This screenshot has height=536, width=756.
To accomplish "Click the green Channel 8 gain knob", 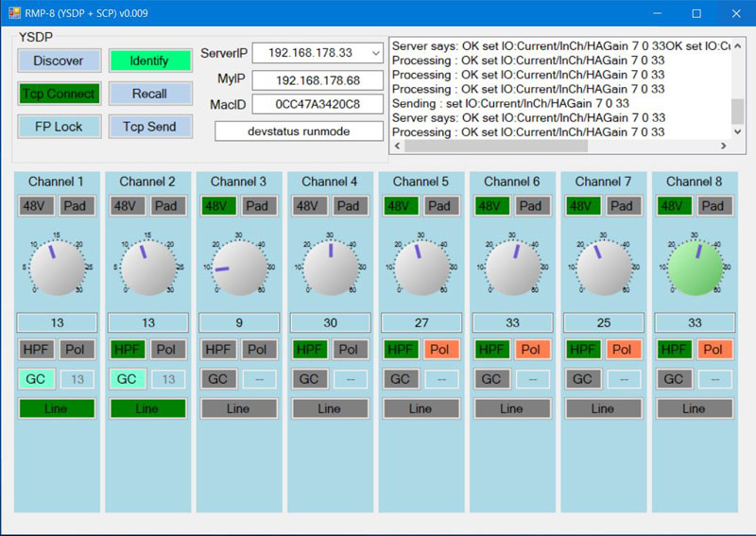I will tap(695, 268).
